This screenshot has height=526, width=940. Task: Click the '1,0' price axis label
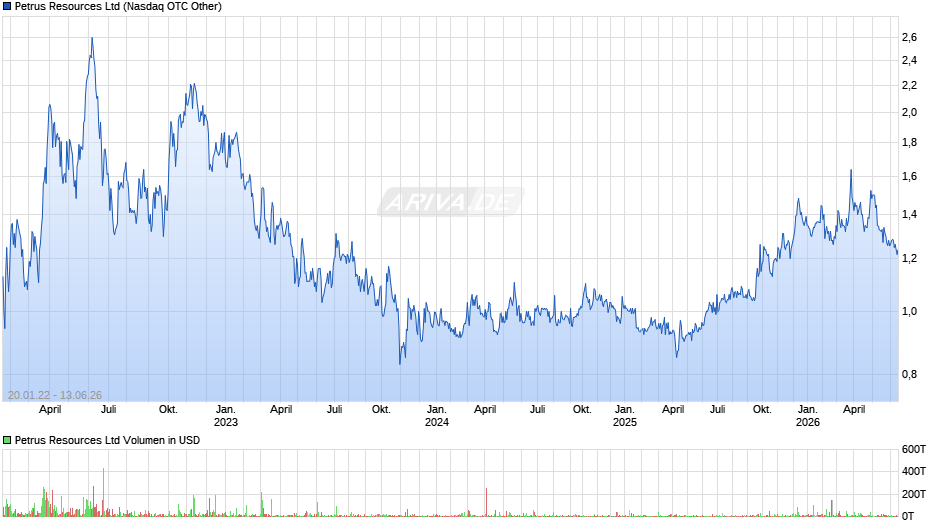click(909, 311)
